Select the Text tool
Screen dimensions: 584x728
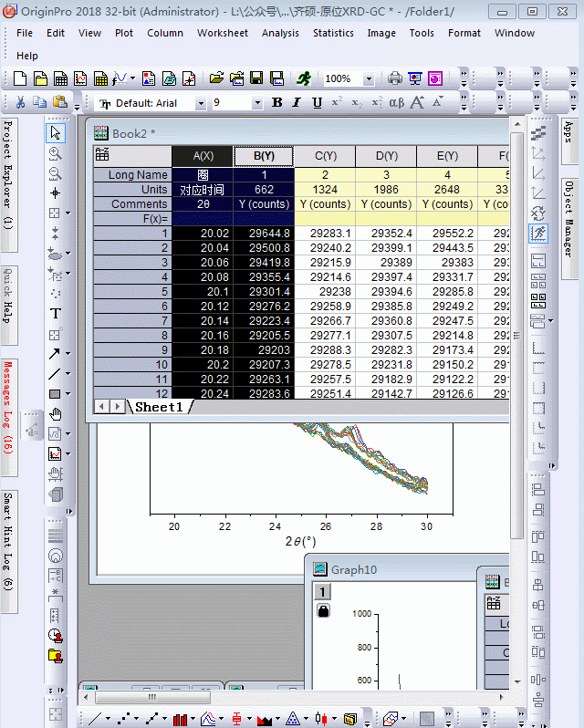(x=55, y=313)
